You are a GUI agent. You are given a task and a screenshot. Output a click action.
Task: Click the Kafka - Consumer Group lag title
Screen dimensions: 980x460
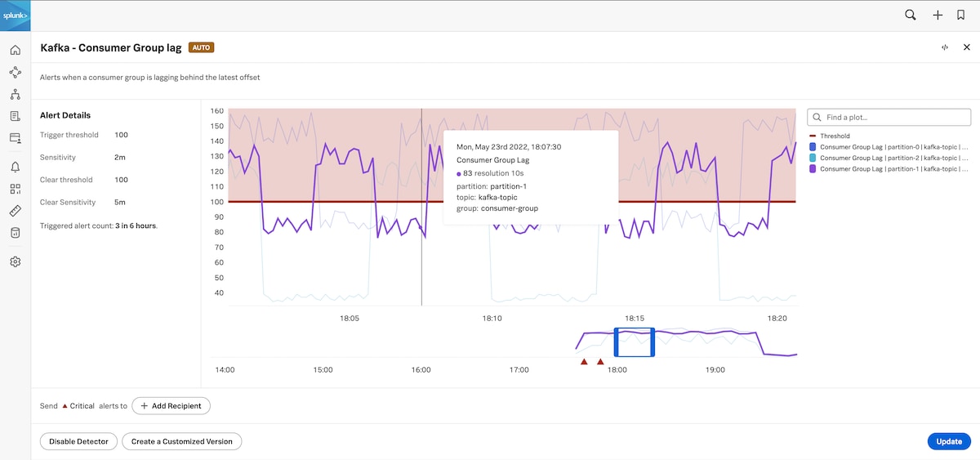(x=111, y=47)
